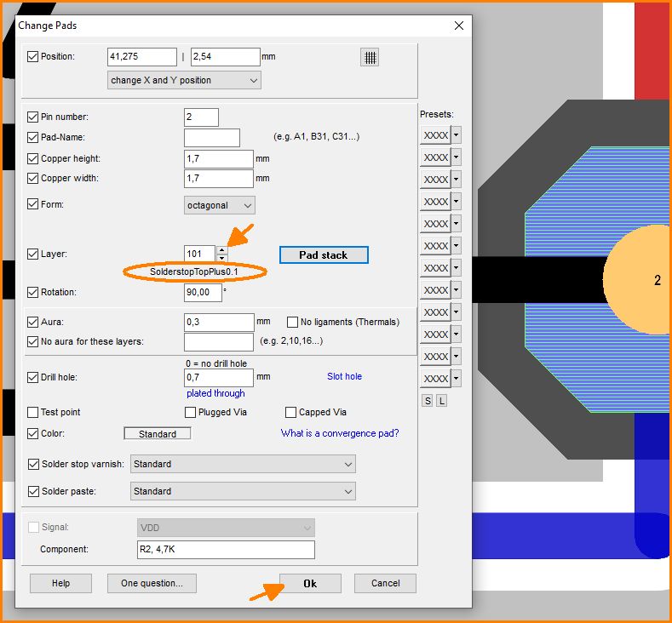
Task: Toggle the Capped Via checkbox
Action: (x=290, y=412)
